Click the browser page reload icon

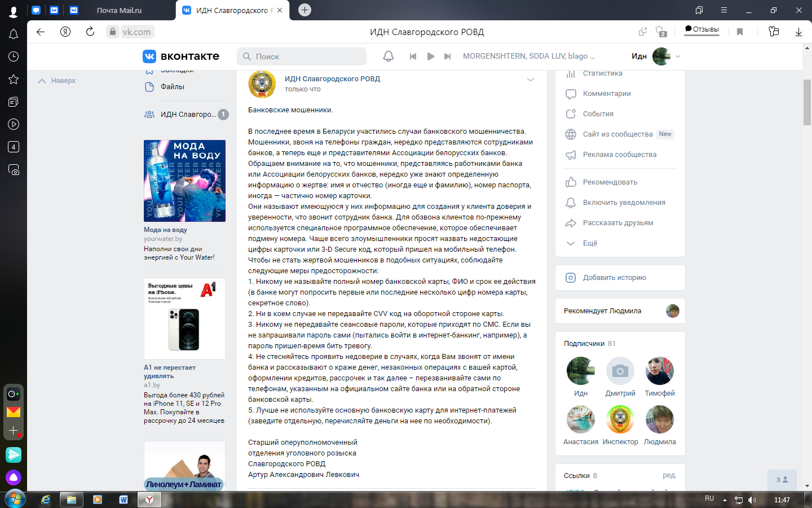90,32
